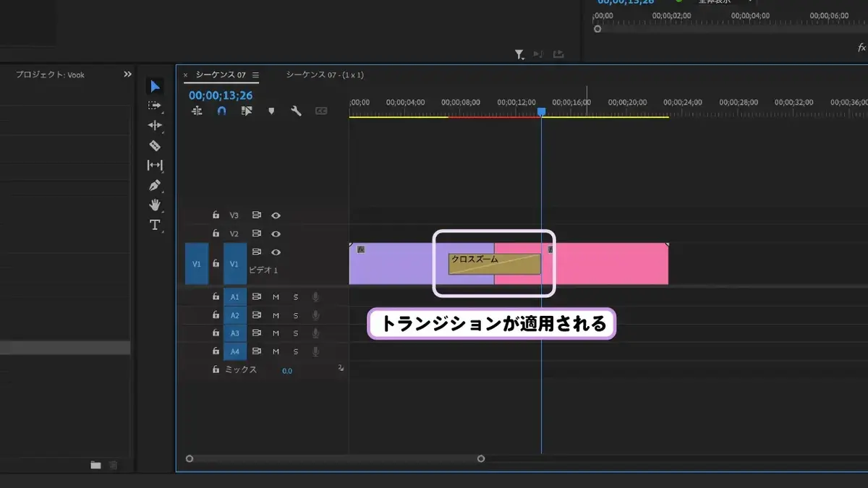Select the Slip tool

(x=155, y=165)
